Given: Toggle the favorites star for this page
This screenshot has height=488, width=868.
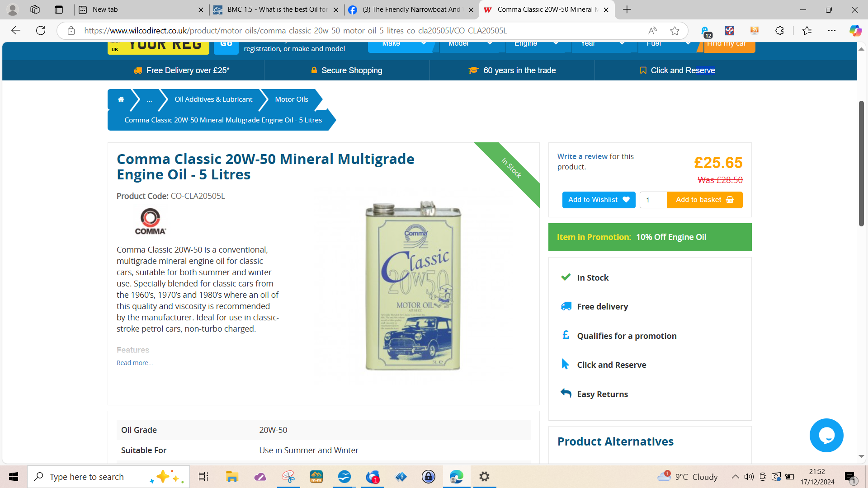Looking at the screenshot, I should [675, 30].
